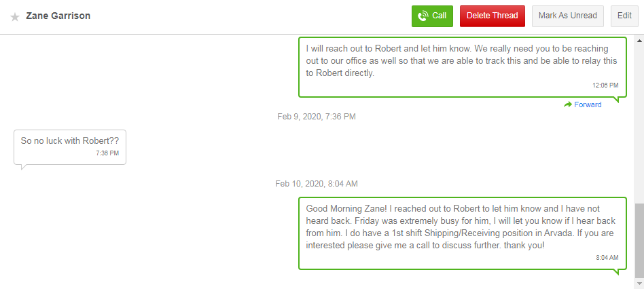Click the green Forward arrow icon
Screen dimensions: 644x289
(568, 104)
